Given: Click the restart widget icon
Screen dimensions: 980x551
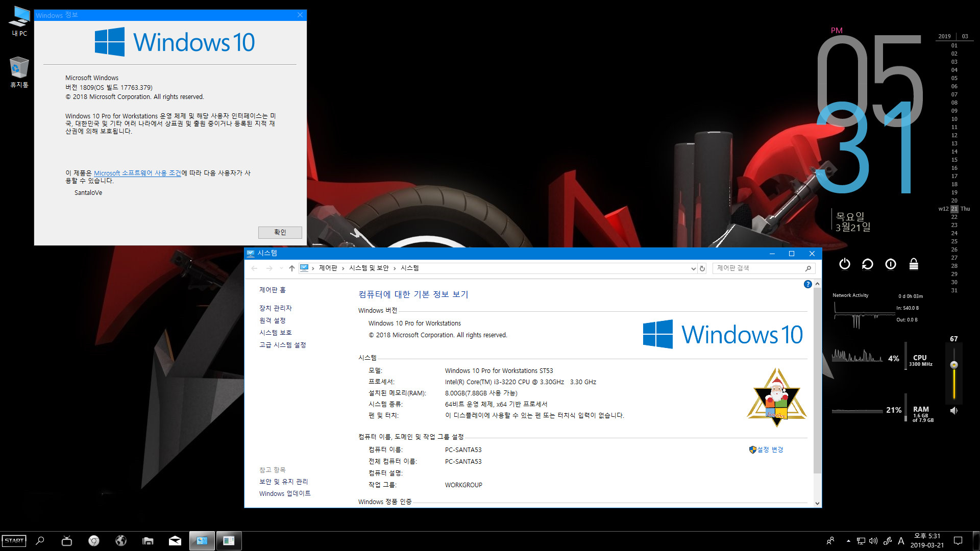Looking at the screenshot, I should pyautogui.click(x=867, y=264).
